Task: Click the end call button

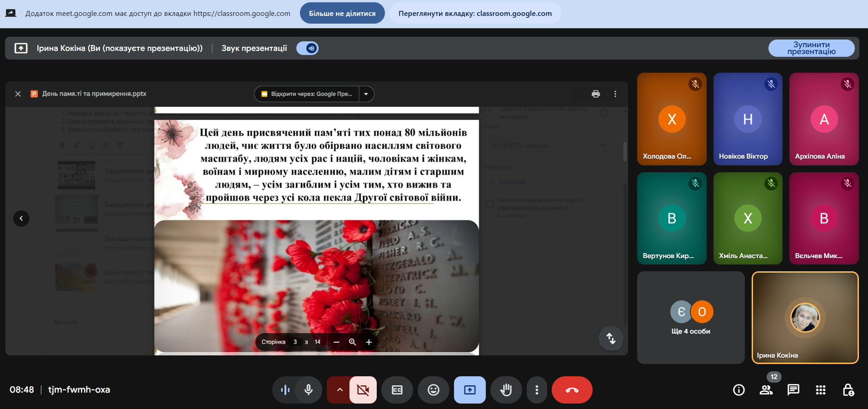Action: click(x=572, y=390)
